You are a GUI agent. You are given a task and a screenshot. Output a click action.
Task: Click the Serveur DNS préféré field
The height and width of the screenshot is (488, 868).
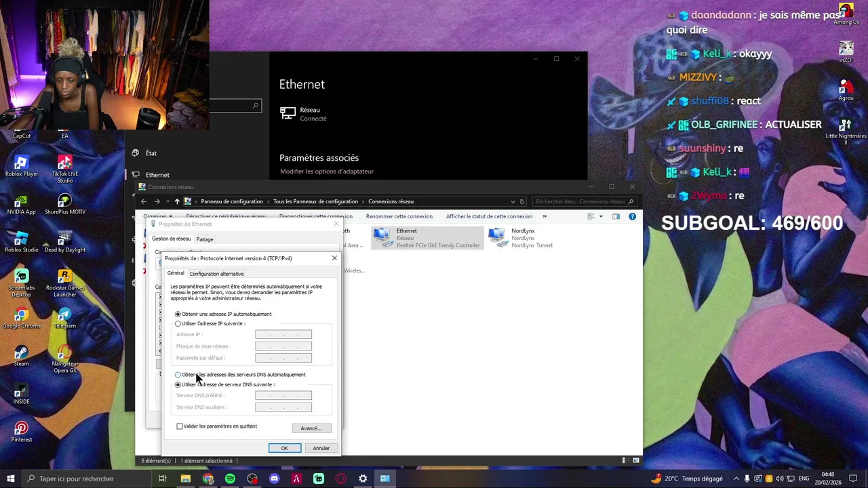coord(283,395)
